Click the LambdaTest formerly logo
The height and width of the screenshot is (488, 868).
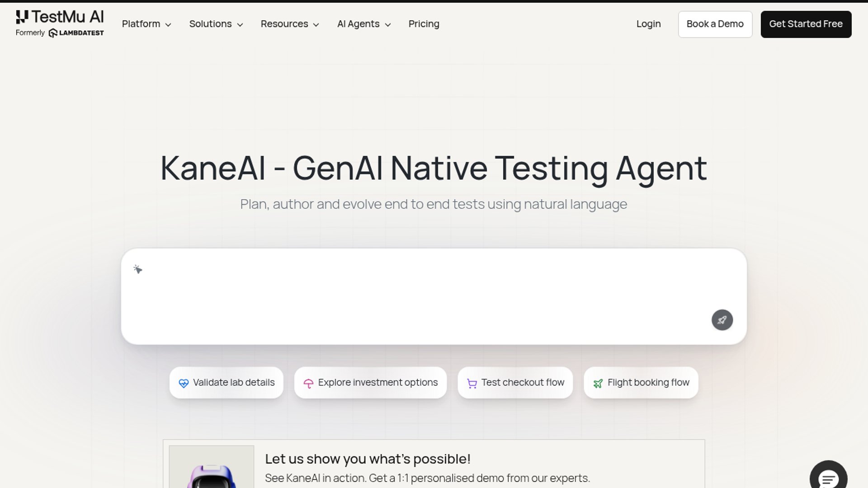[76, 33]
